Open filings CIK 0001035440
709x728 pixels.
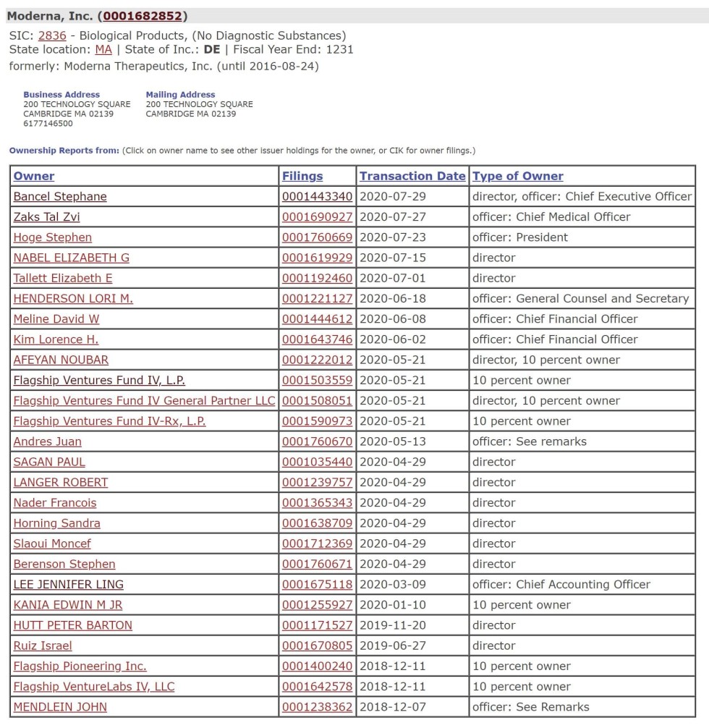[317, 462]
